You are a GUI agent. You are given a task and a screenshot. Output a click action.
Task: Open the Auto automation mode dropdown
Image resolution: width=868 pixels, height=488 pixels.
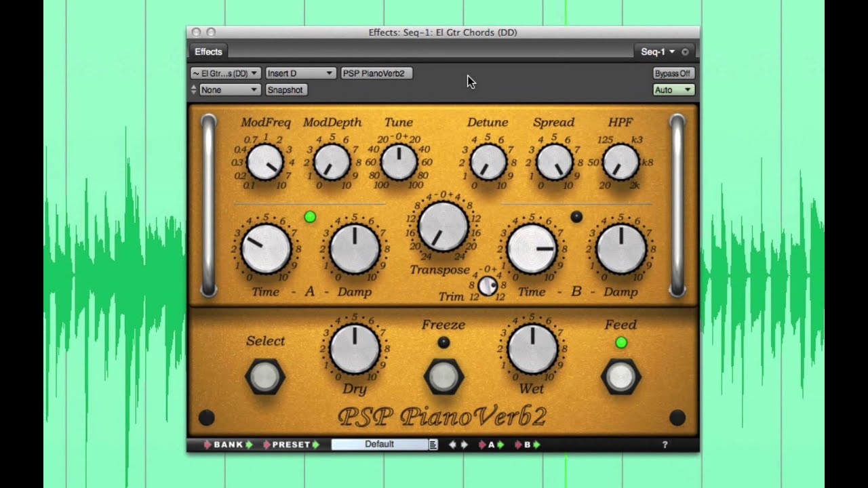pos(673,89)
